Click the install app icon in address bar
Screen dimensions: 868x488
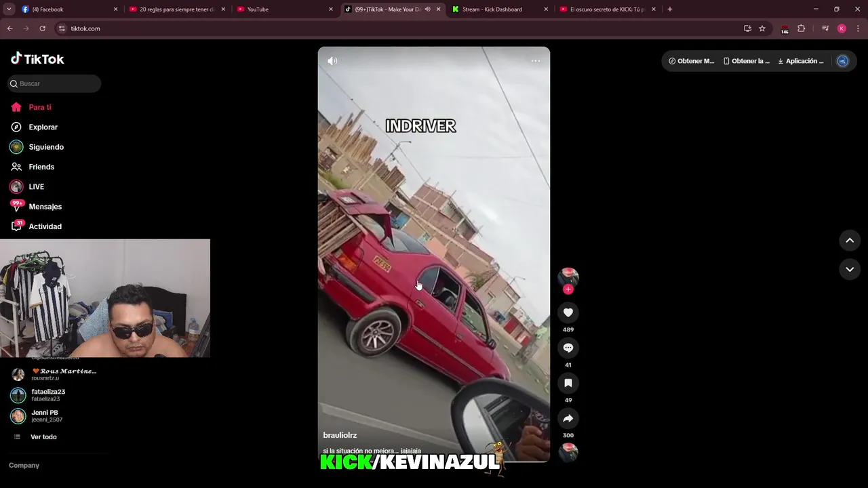[x=747, y=28]
